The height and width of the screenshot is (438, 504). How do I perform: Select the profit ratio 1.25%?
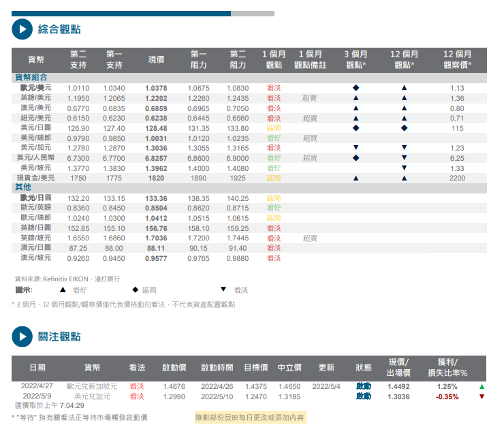[x=447, y=386]
